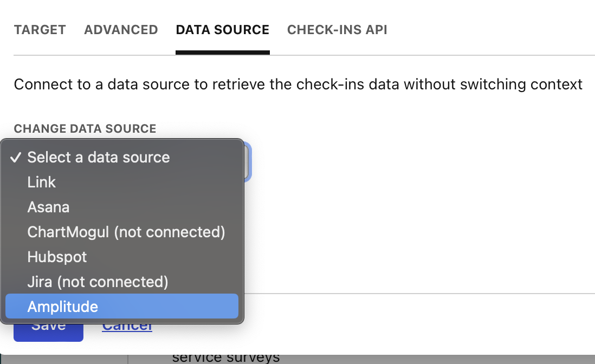The width and height of the screenshot is (595, 364).
Task: Choose Amplitude as the data source
Action: coord(63,307)
